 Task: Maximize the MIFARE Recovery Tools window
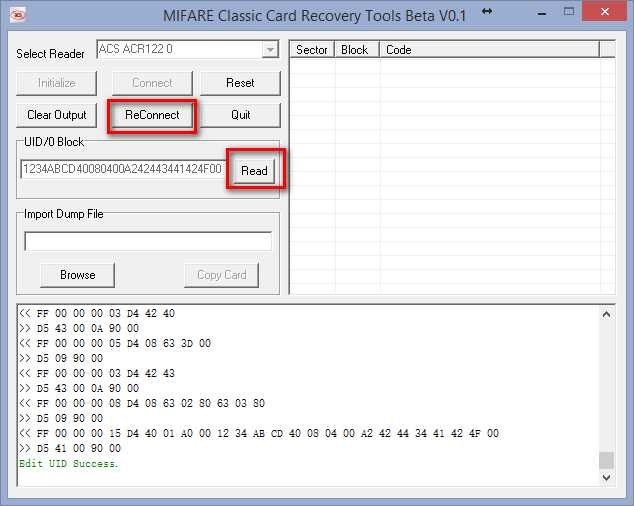tap(569, 12)
